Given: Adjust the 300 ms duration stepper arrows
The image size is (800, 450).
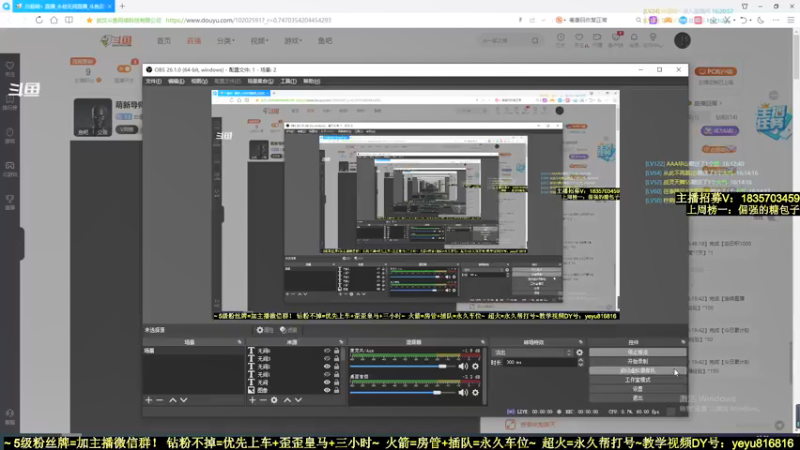Looking at the screenshot, I should tap(581, 362).
